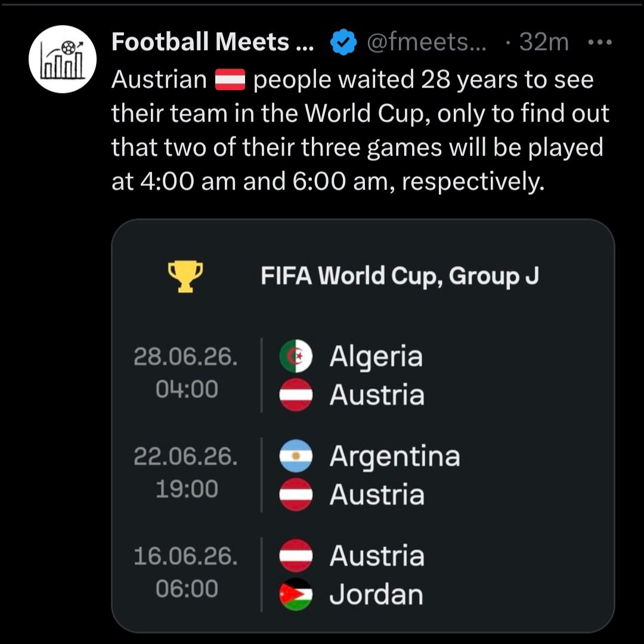Click the 32m tweet timestamp

pos(544,43)
